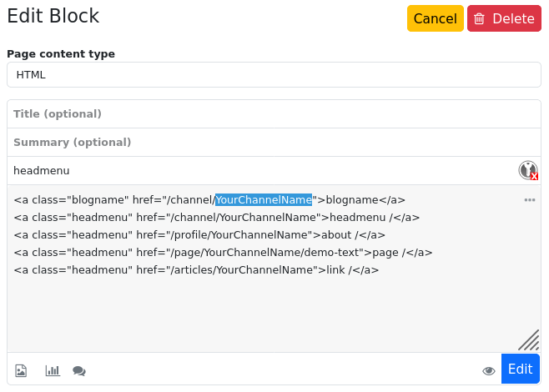
Task: Click the highlighted YourChannelName text
Action: pos(264,200)
